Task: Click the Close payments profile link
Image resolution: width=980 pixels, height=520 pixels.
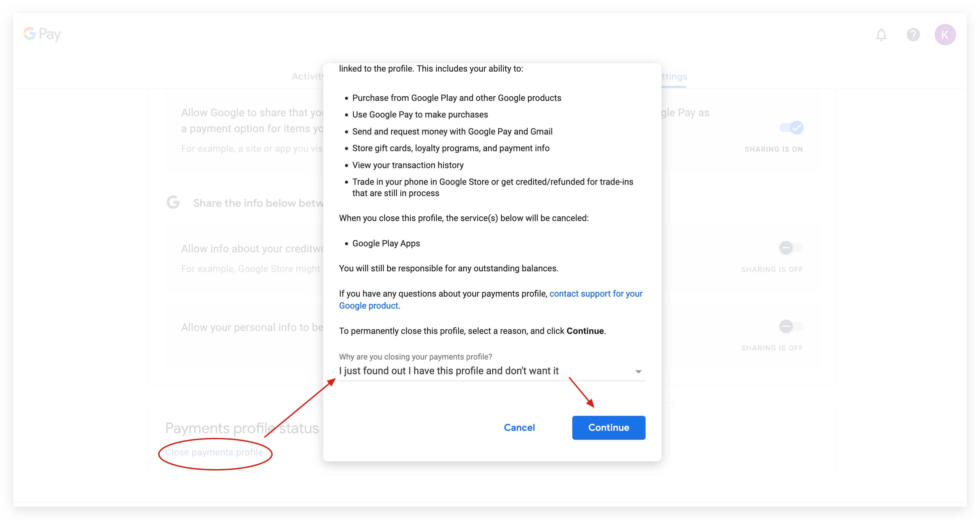Action: (214, 452)
